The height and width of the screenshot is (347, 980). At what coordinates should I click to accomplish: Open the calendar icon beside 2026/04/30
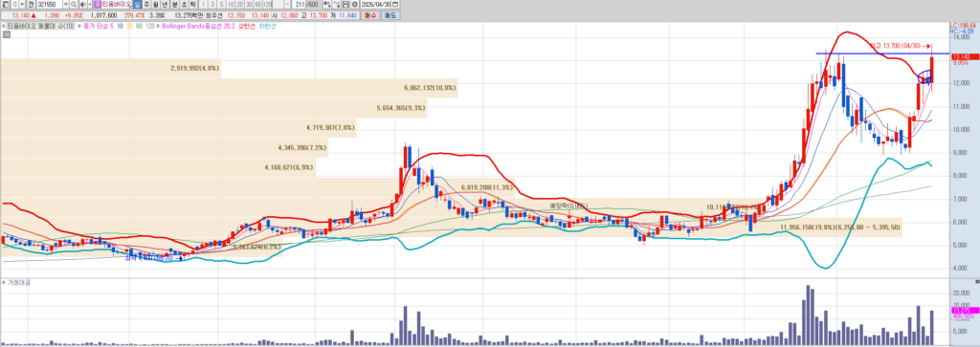click(x=394, y=5)
